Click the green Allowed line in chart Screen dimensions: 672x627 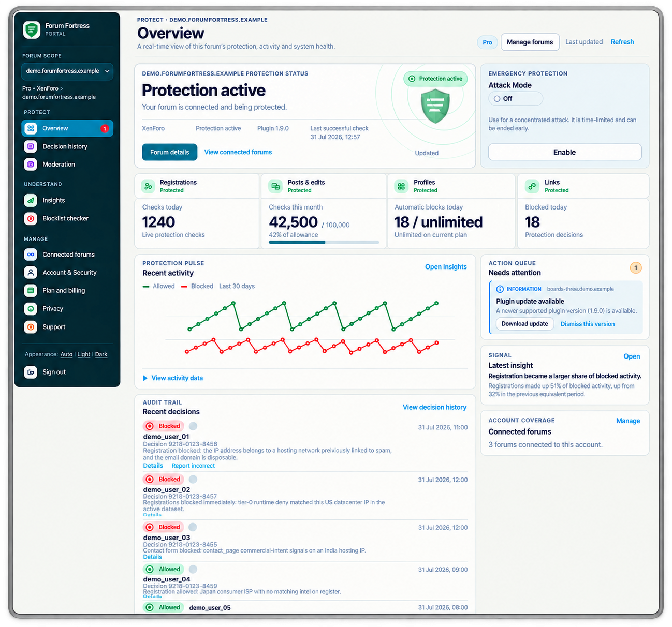tap(313, 316)
